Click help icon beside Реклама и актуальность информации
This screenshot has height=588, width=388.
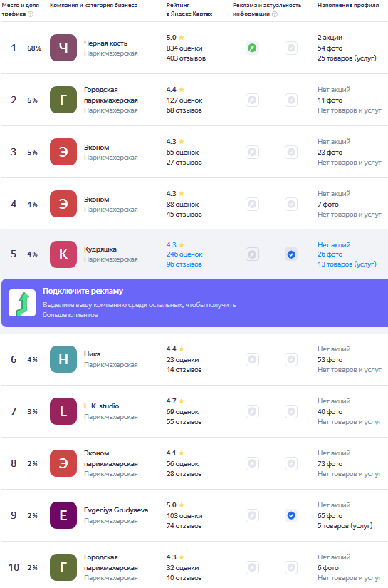pyautogui.click(x=275, y=14)
